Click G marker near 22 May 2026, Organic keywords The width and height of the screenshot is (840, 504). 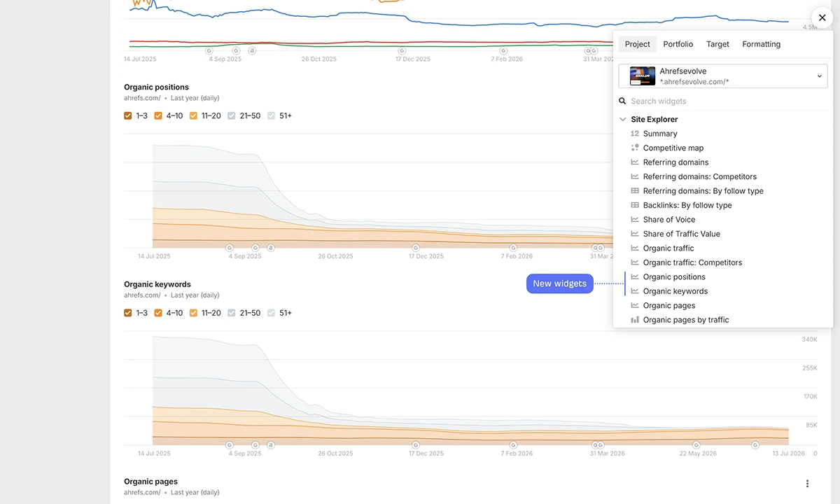point(696,444)
